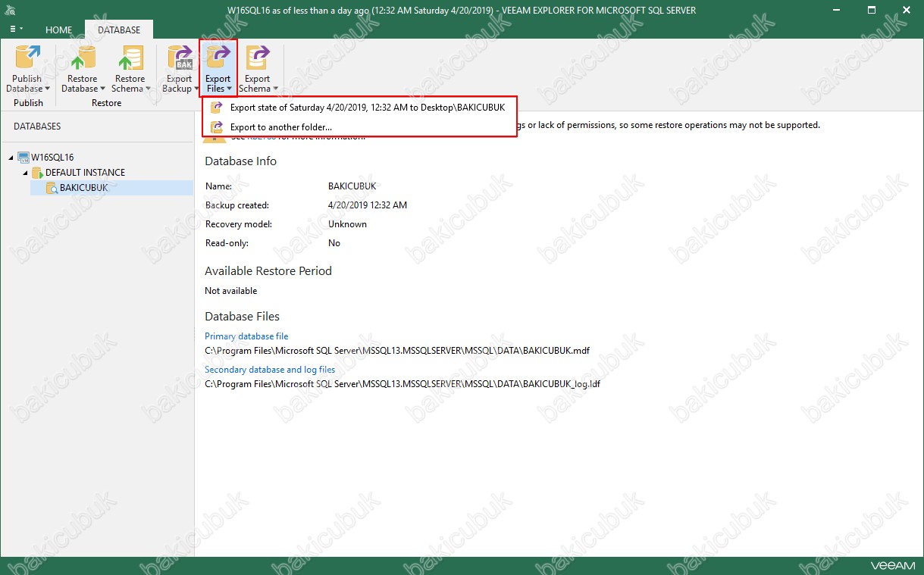
Task: Open the Restore Database dropdown arrow
Action: (102, 89)
